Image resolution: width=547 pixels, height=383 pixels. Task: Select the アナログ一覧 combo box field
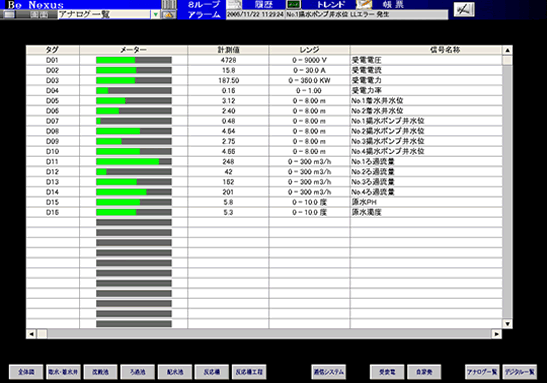(x=109, y=15)
